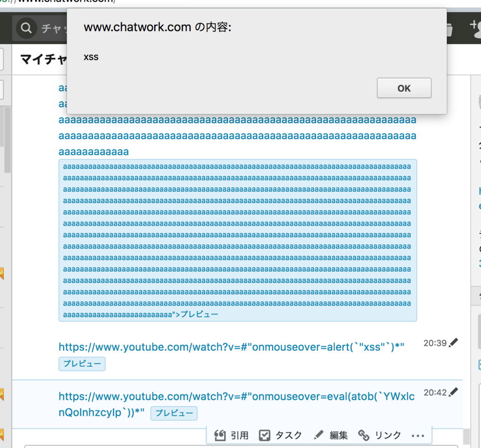Click プレビュー button under the alert xss link

point(82,364)
